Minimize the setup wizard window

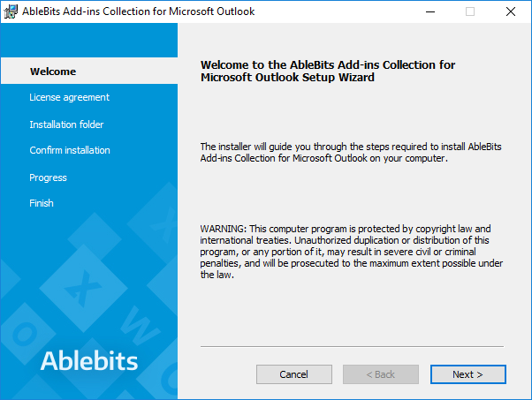coord(430,11)
